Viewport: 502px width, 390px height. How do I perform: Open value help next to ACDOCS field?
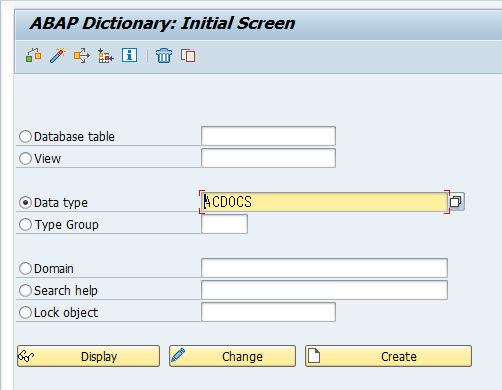tap(456, 202)
